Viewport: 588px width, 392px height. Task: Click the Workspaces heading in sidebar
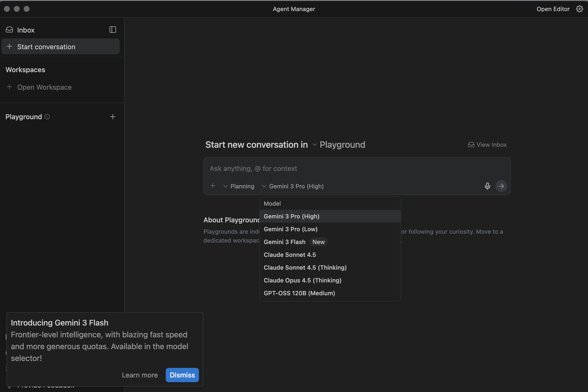tap(25, 70)
